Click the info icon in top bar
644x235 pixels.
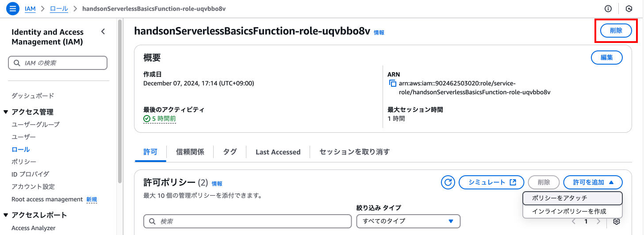pos(608,8)
